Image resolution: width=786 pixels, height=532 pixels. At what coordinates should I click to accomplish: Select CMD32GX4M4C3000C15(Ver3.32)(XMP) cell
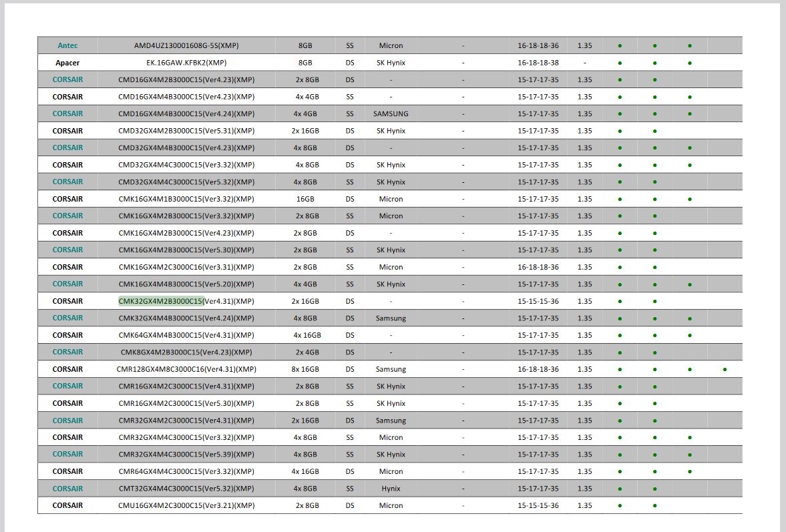[186, 165]
